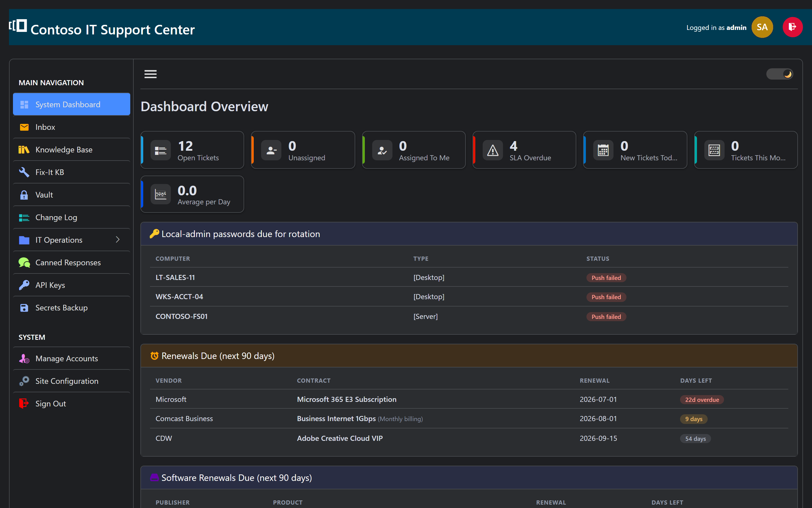Click the 22d overdue badge
Viewport: 812px width, 508px height.
[x=702, y=400]
